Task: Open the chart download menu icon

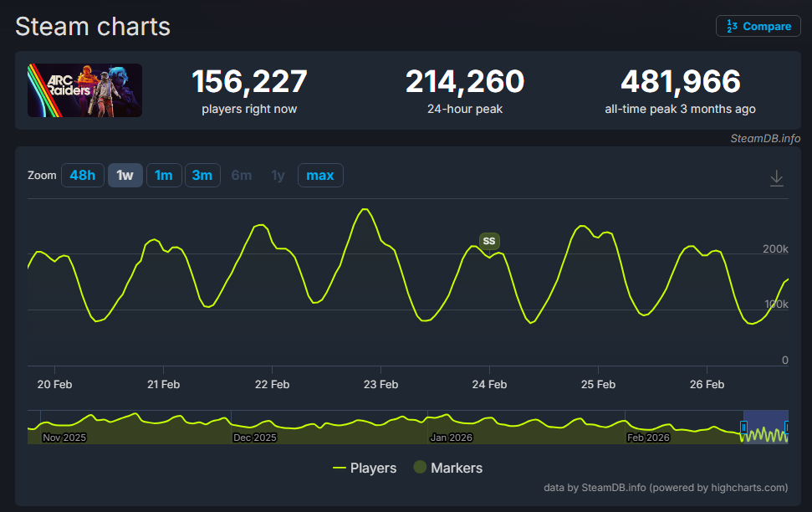Action: click(776, 177)
